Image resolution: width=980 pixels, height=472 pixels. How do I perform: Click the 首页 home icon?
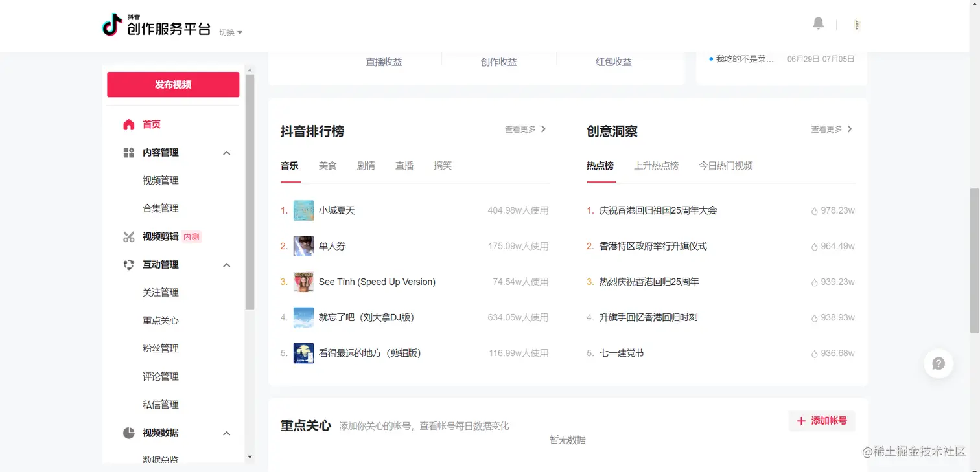tap(129, 124)
